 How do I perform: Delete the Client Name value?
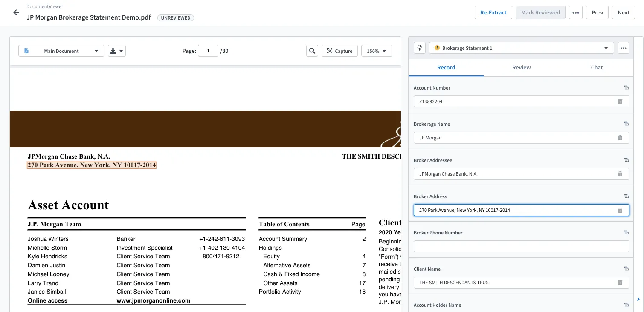click(620, 283)
